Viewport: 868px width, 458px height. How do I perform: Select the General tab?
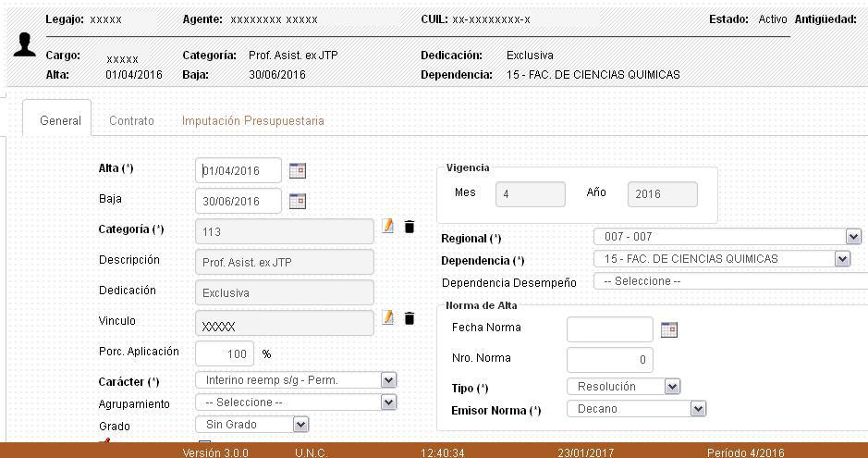[x=60, y=120]
